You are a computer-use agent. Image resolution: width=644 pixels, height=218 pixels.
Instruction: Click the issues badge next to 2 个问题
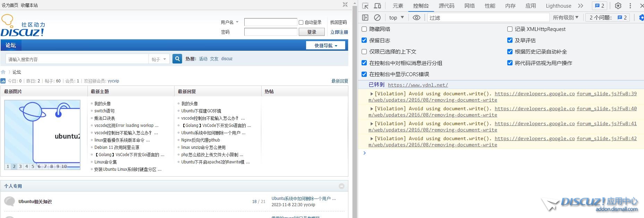coord(622,17)
